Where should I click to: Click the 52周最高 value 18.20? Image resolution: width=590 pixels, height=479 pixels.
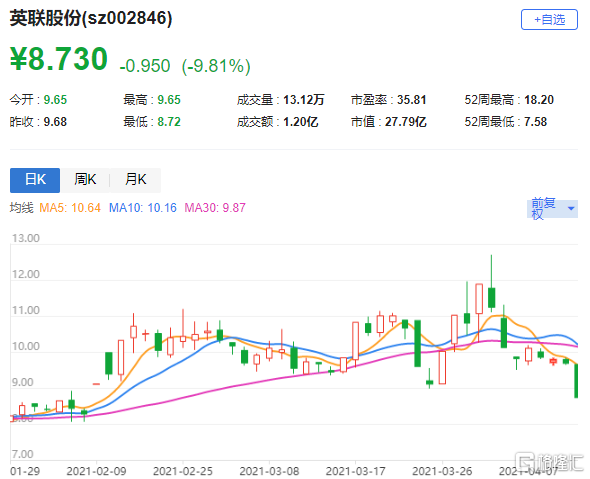[x=539, y=100]
